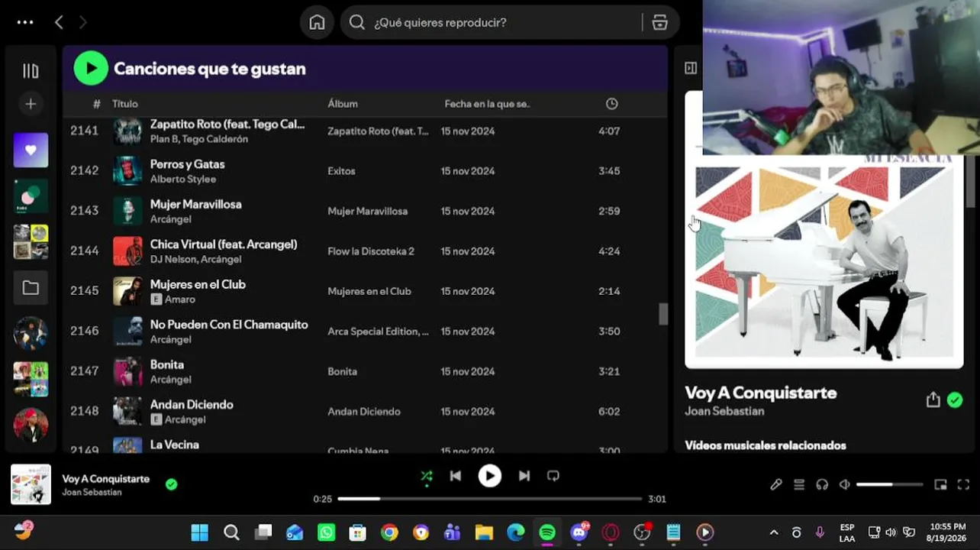The image size is (980, 550).
Task: Toggle shuffle playback
Action: point(427,476)
